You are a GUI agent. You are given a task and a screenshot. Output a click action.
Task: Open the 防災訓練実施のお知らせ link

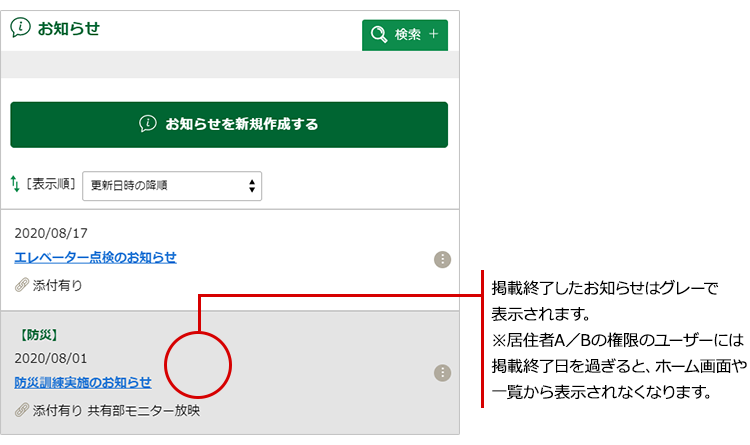pyautogui.click(x=83, y=382)
